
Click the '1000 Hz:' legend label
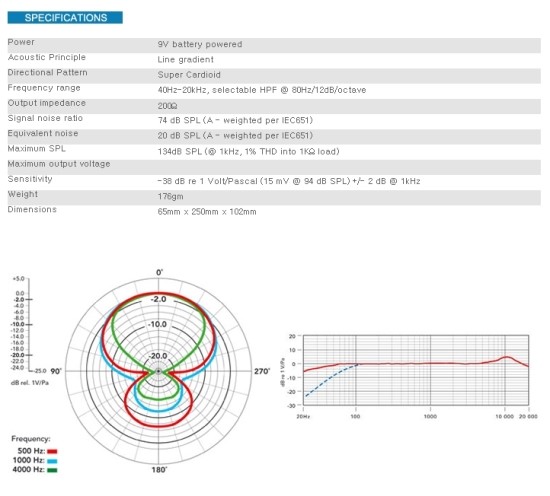(29, 460)
